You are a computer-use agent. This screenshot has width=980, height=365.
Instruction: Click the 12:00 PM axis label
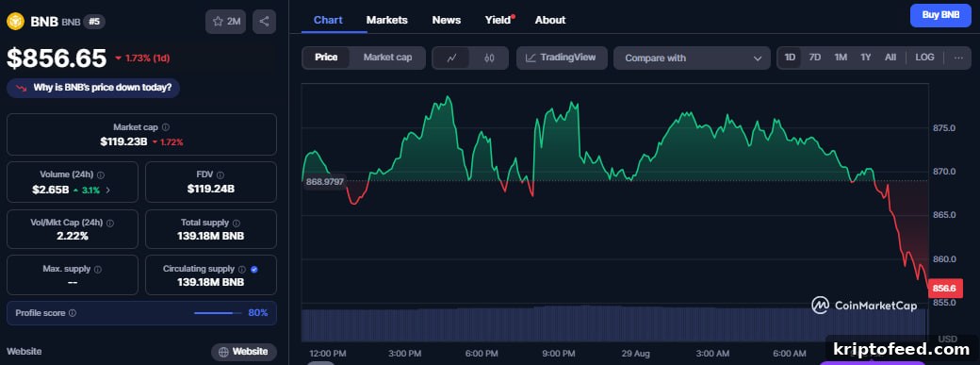coord(328,354)
